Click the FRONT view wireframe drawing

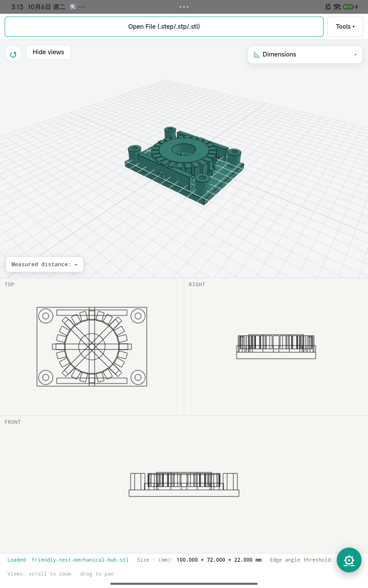tap(184, 484)
